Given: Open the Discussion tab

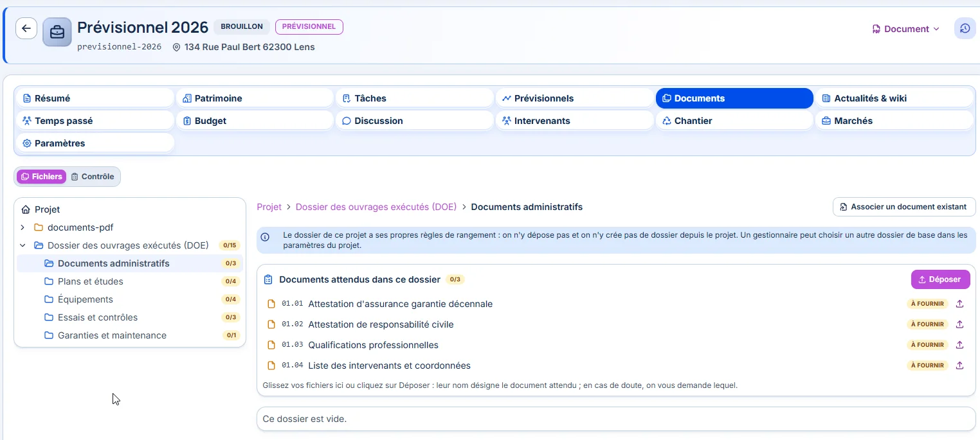Looking at the screenshot, I should 414,121.
